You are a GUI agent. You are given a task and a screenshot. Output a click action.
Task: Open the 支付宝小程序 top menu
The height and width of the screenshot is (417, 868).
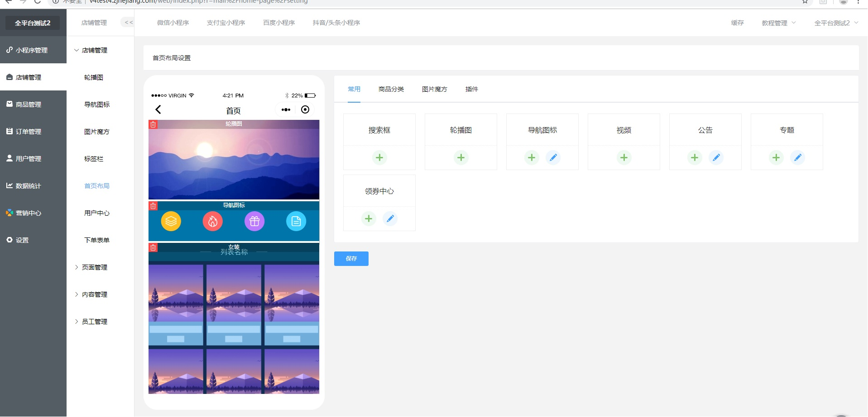(226, 23)
